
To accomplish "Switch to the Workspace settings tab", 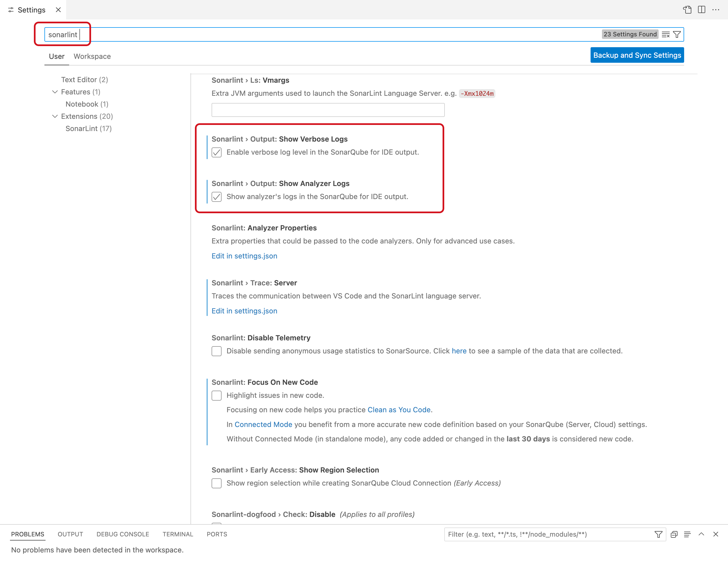I will coord(92,56).
